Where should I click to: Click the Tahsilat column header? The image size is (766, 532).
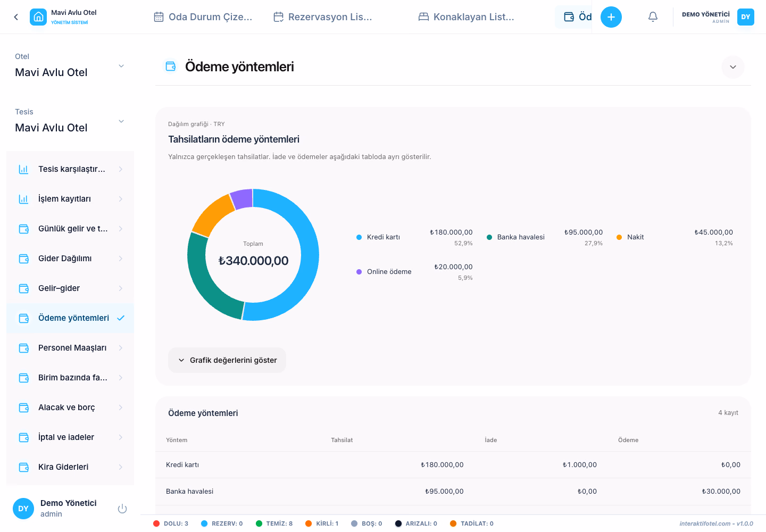click(342, 440)
